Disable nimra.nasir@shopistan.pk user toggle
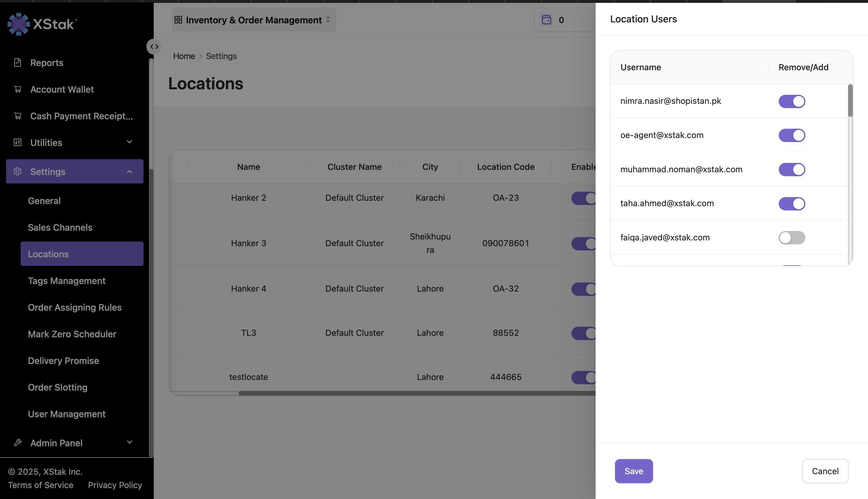This screenshot has width=868, height=499. click(x=792, y=101)
